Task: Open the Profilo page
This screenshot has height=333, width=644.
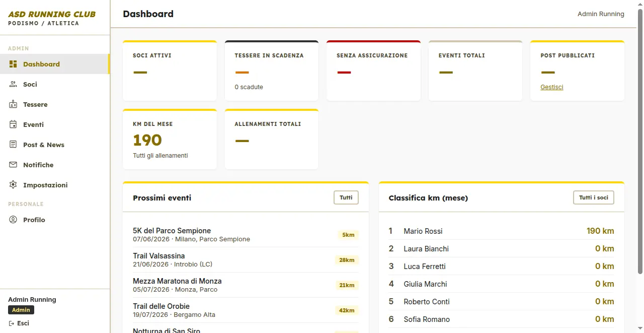Action: point(55,220)
